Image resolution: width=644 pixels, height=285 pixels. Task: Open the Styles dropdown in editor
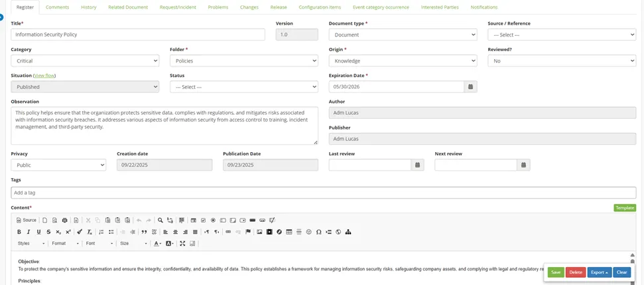31,243
